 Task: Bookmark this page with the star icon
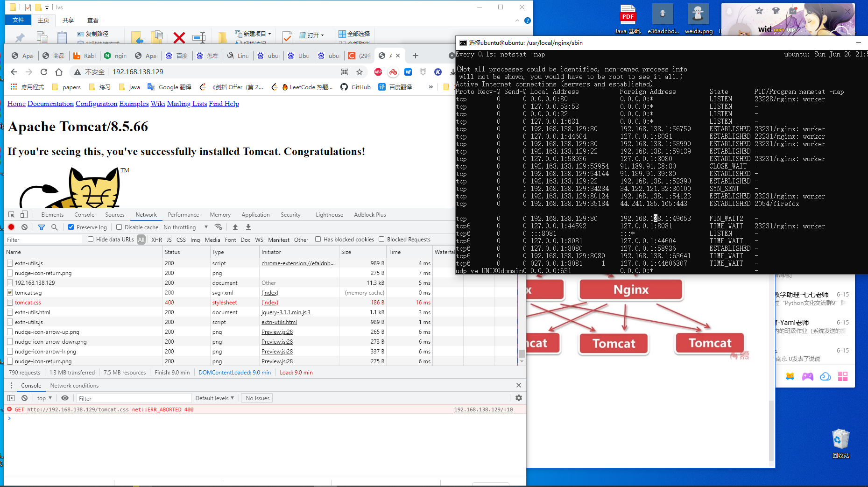360,72
